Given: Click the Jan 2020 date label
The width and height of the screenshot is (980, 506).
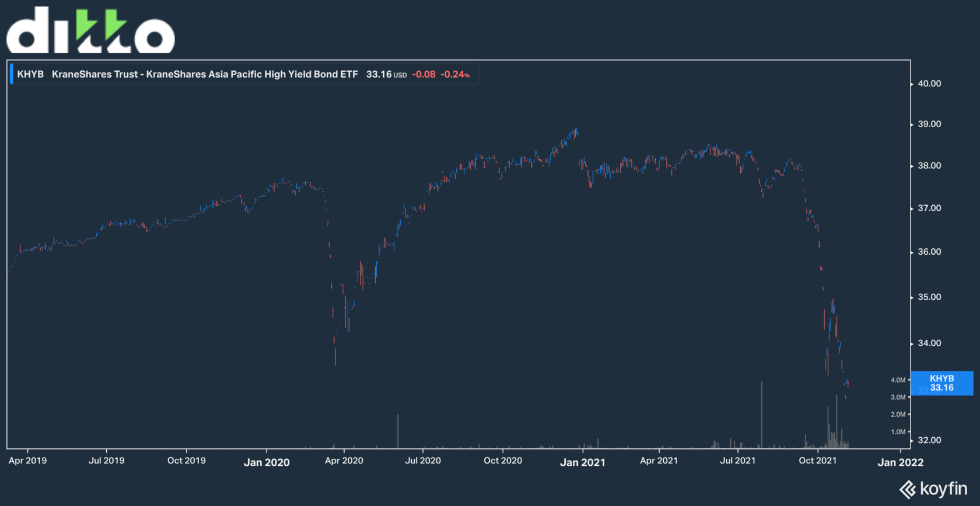Looking at the screenshot, I should pos(267,462).
